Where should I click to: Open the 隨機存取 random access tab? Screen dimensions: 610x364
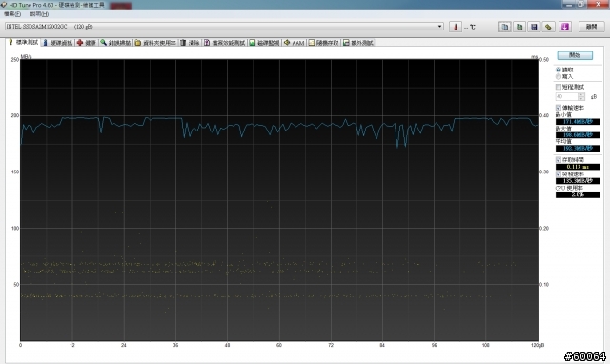coord(324,43)
